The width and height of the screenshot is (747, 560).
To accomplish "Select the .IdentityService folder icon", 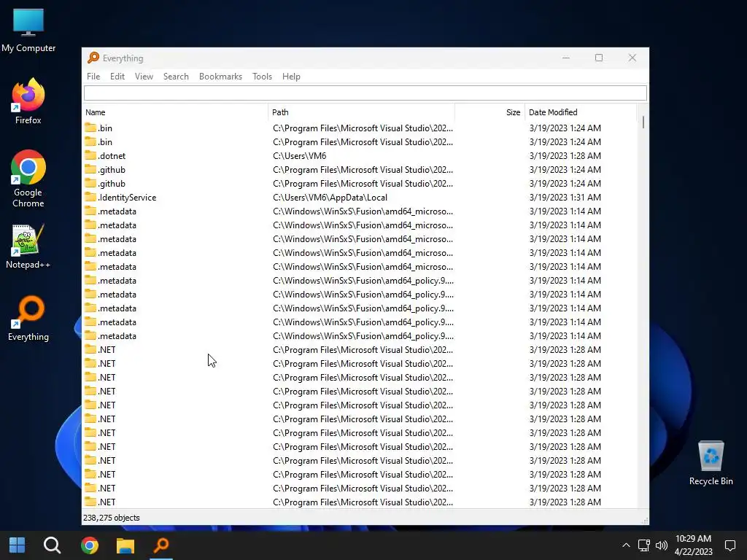I will tap(90, 197).
